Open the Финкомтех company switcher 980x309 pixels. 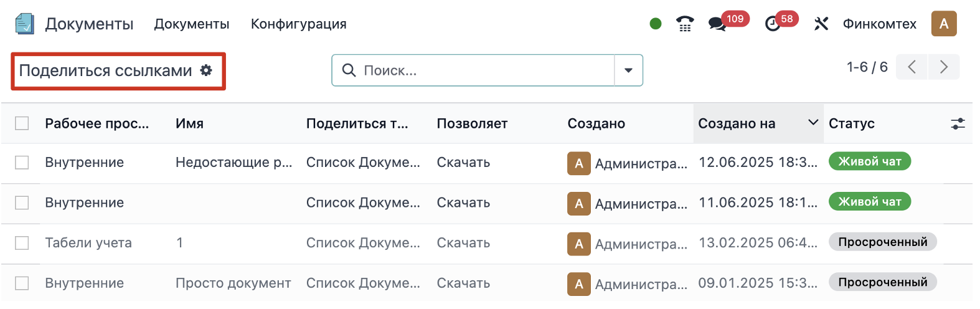(x=879, y=24)
